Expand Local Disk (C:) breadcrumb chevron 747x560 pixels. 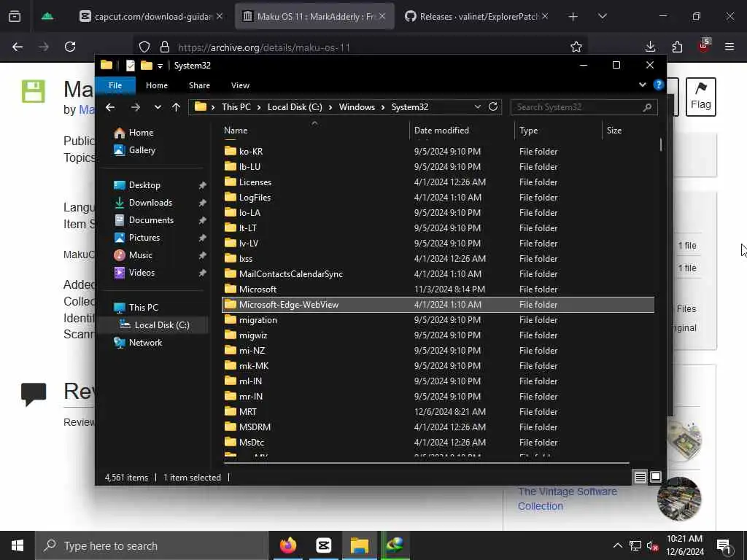tap(330, 107)
